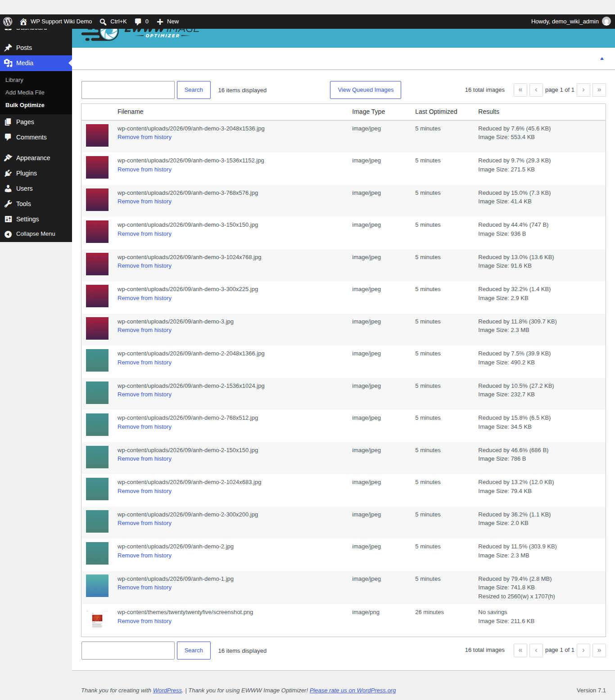Image resolution: width=615 pixels, height=700 pixels.
Task: Go to last page, bottom pagination
Action: (x=599, y=651)
